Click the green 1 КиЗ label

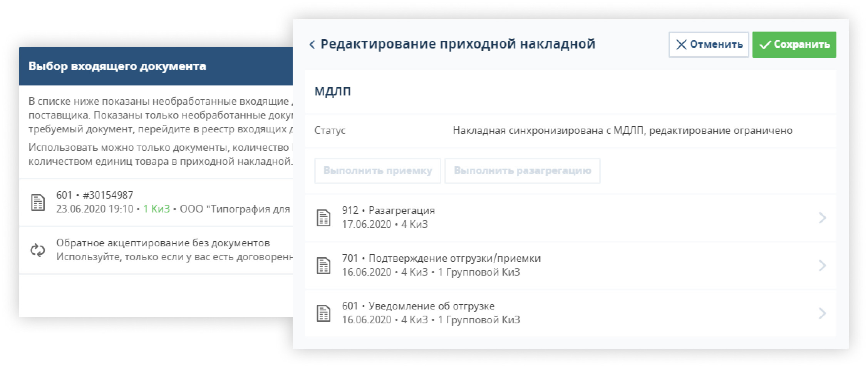point(156,209)
